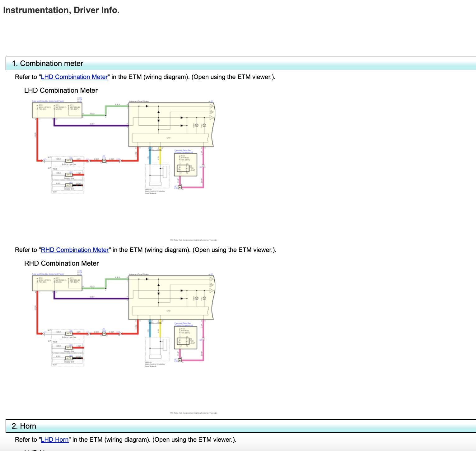The image size is (476, 451).
Task: Click junction connector on pink wire in RHD diagram
Action: pos(180,360)
